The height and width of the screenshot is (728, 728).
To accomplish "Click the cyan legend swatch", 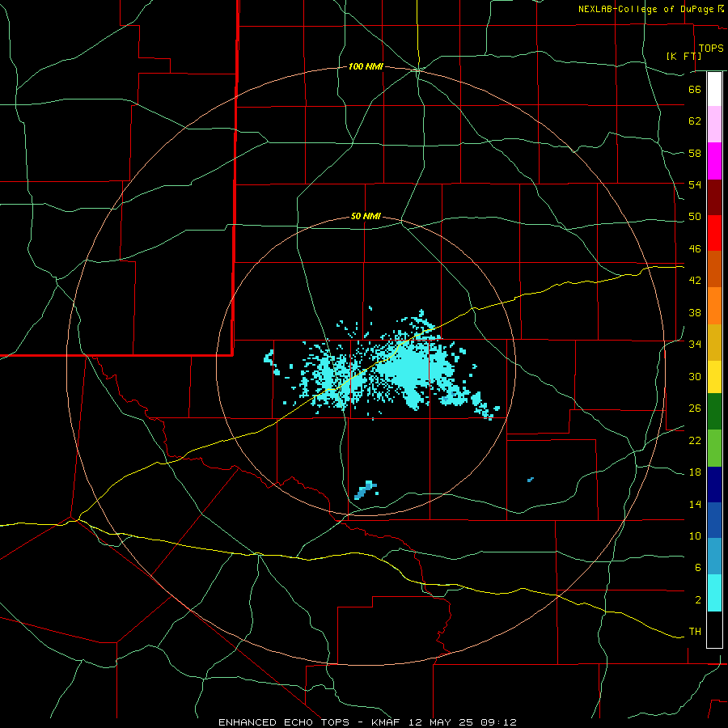I will pyautogui.click(x=714, y=593).
